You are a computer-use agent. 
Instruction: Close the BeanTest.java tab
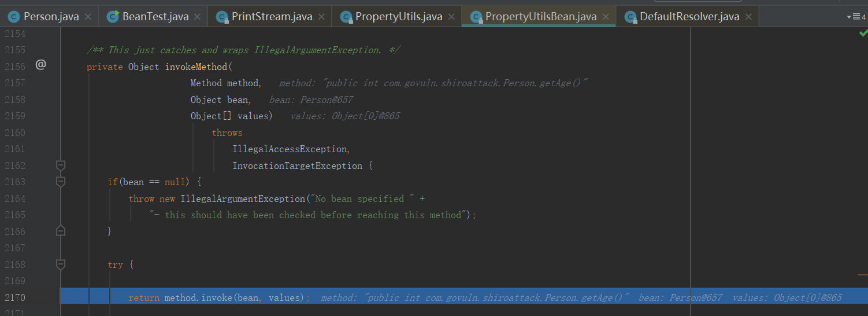point(198,17)
